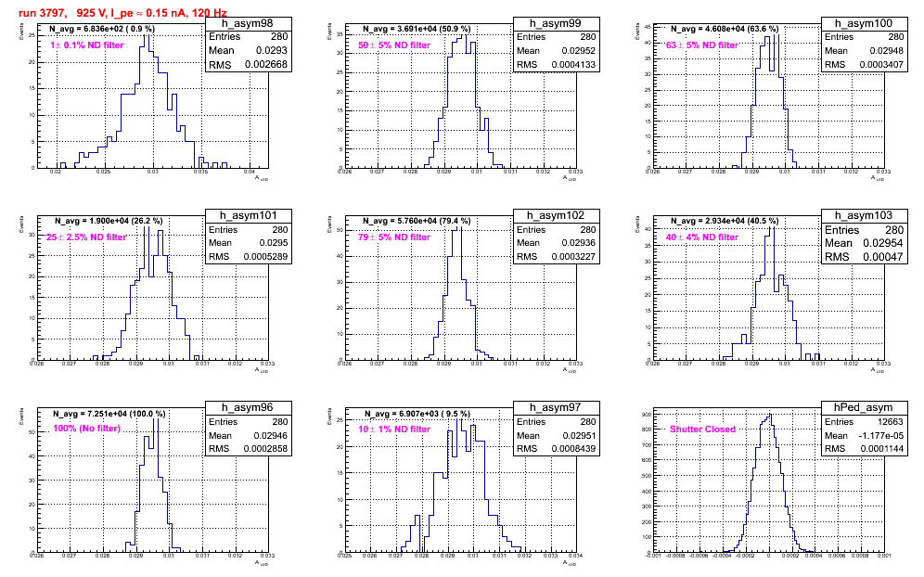This screenshot has width=924, height=577.
Task: Click the histogram peak in h_asym98 plot
Action: point(147,36)
